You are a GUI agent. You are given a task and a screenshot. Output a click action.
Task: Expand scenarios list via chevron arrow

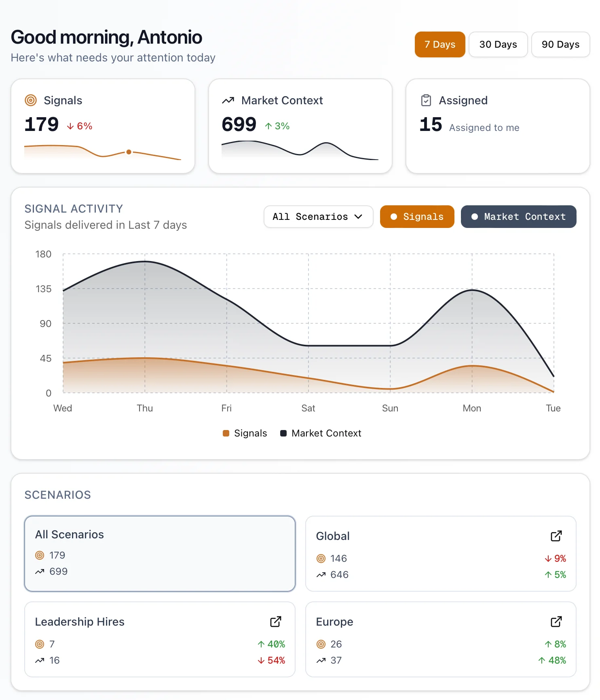pos(358,217)
